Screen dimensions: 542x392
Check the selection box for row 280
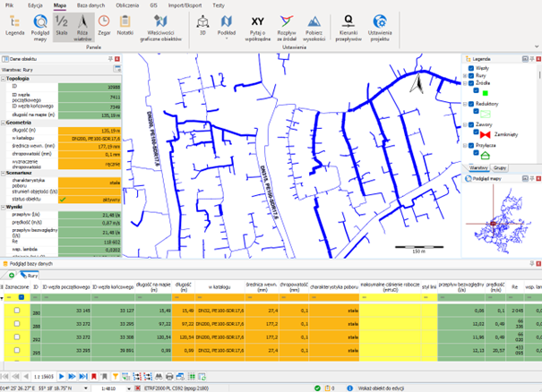17,310
